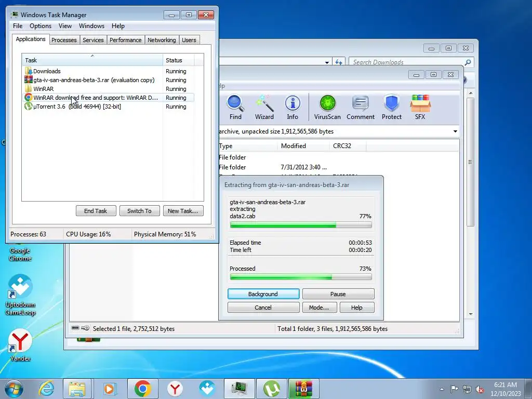Open the Options menu in Task Manager
This screenshot has height=399, width=532.
[41, 26]
